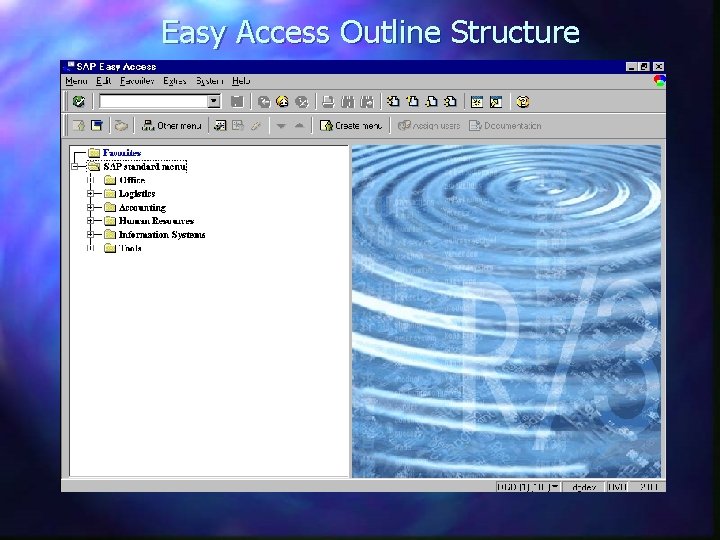Open the Favorites menu in menu bar
The width and height of the screenshot is (720, 540).
pyautogui.click(x=137, y=81)
